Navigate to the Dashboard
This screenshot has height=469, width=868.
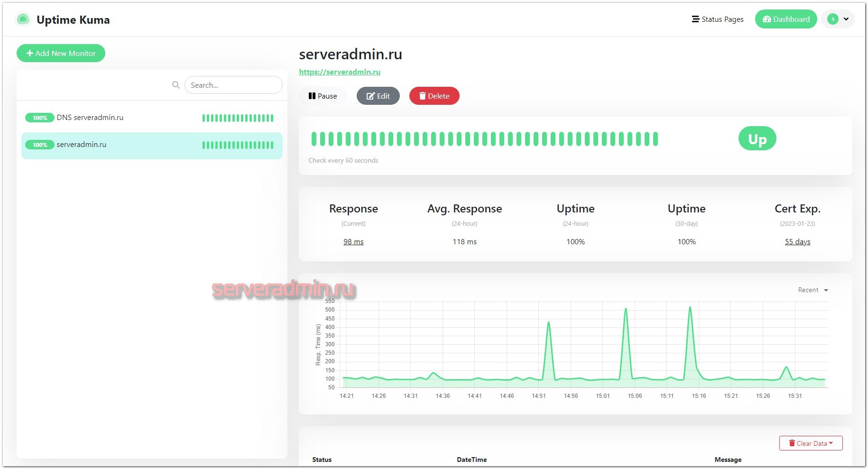(x=785, y=19)
